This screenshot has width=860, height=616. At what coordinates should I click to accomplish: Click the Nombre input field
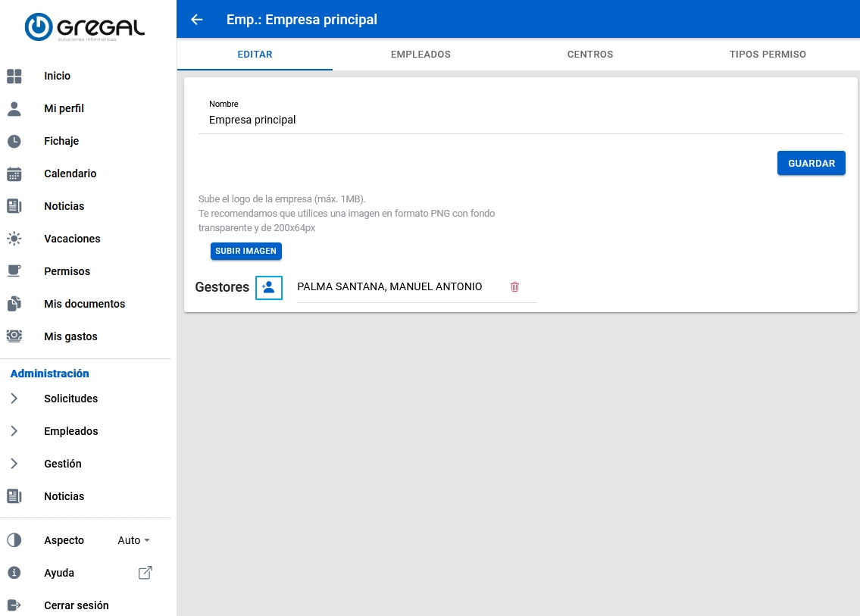[x=520, y=120]
